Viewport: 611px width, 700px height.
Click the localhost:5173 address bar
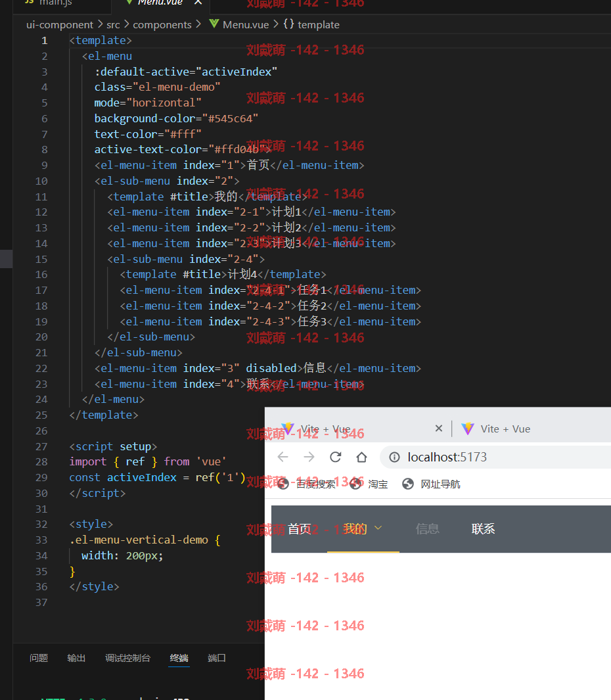[x=447, y=457]
